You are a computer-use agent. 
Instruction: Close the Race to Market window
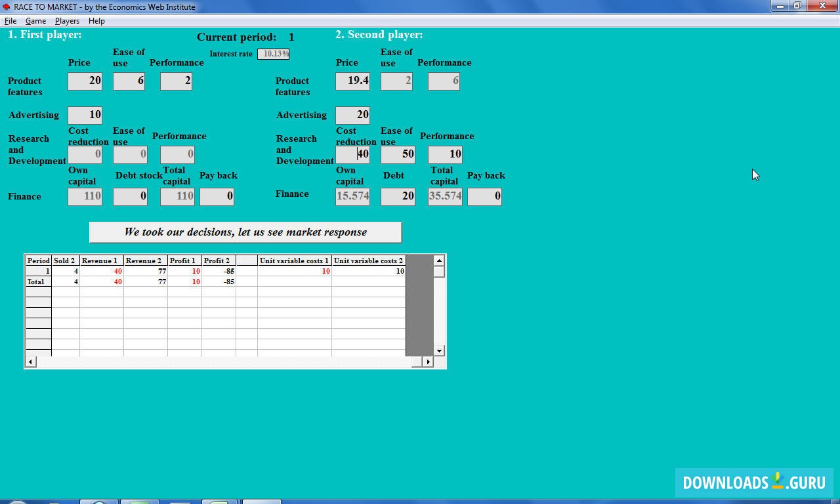coord(822,6)
